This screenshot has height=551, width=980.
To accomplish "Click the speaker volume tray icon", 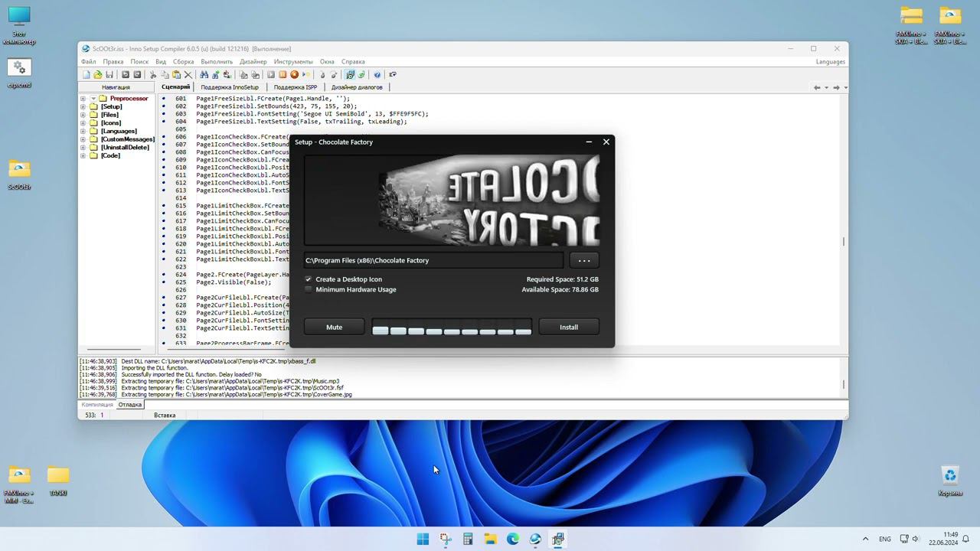I will 917,539.
